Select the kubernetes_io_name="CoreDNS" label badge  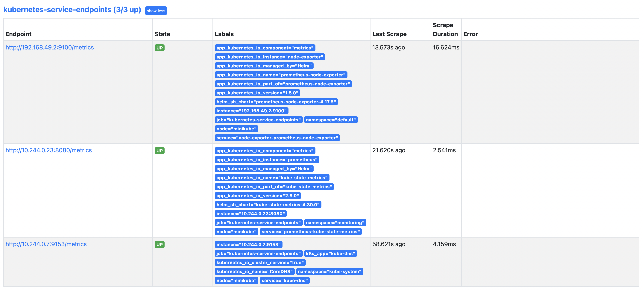255,271
